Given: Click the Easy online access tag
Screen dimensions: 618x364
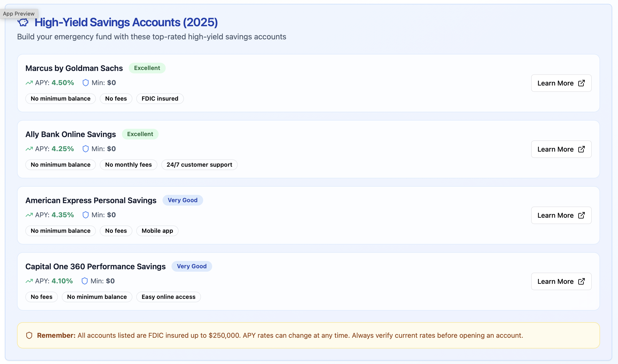Looking at the screenshot, I should [168, 297].
